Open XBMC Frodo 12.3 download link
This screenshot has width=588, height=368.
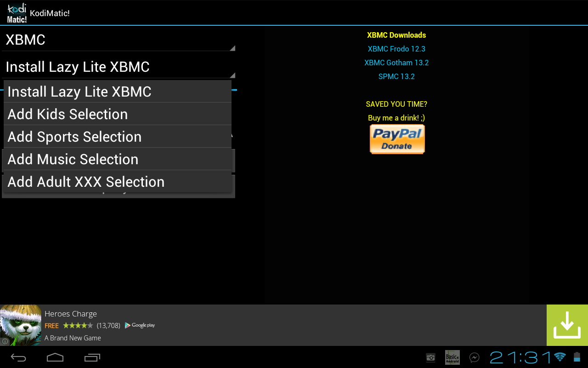(x=396, y=49)
